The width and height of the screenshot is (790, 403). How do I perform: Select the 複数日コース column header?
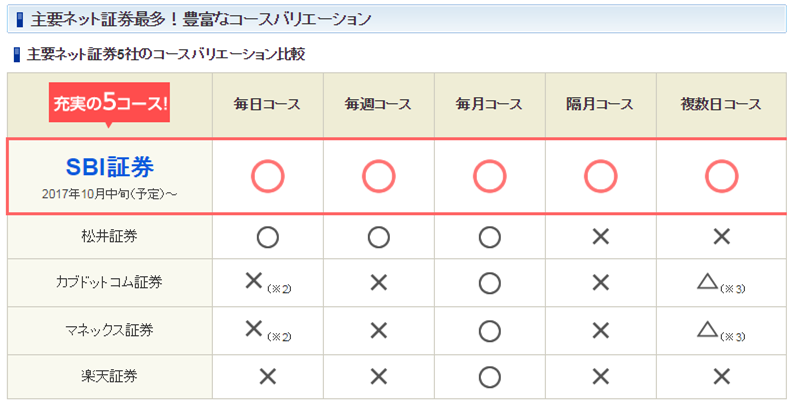[720, 105]
